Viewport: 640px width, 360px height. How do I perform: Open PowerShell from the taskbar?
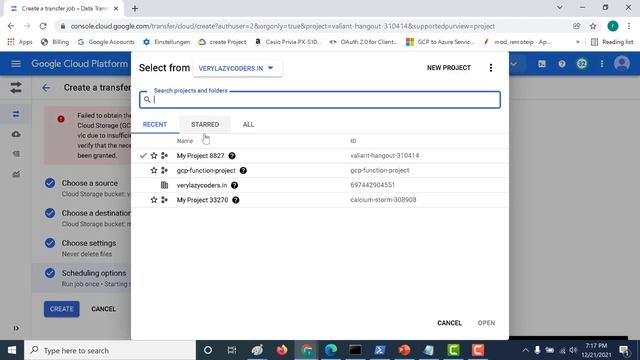(380, 350)
